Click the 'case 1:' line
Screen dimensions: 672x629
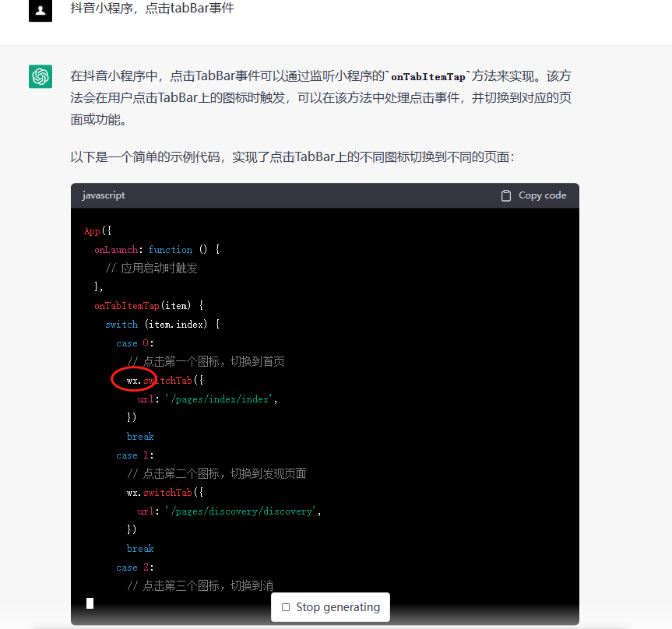(x=135, y=455)
